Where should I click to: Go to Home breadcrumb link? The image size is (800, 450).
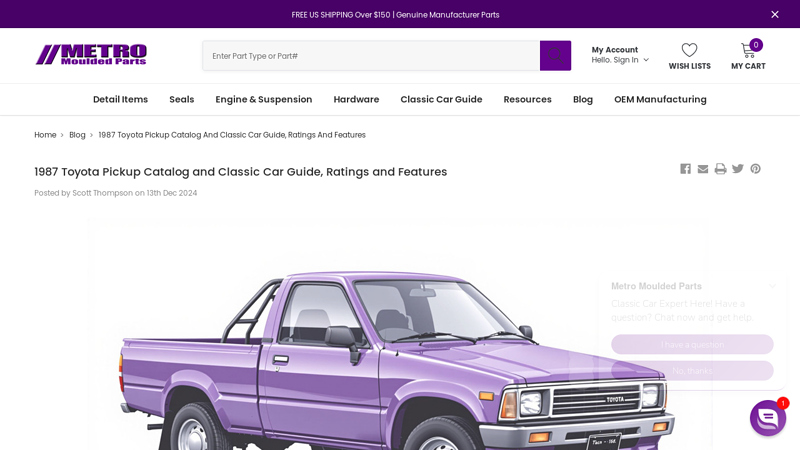pos(45,135)
